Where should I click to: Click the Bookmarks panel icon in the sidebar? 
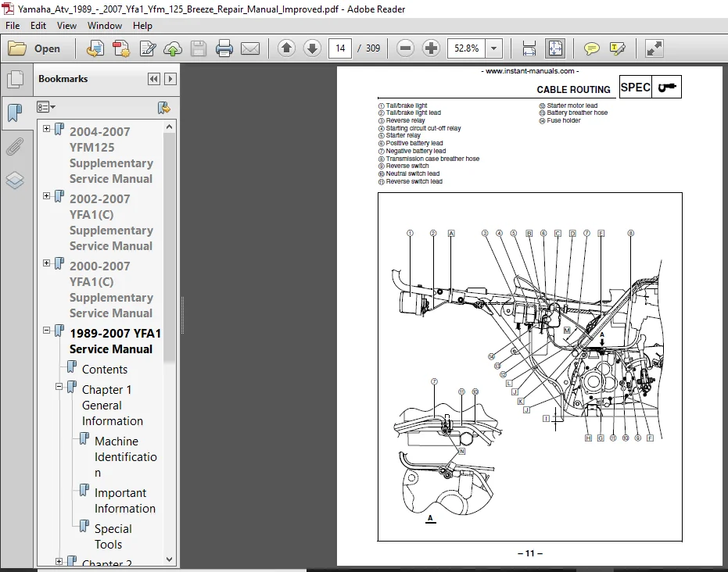coord(15,113)
